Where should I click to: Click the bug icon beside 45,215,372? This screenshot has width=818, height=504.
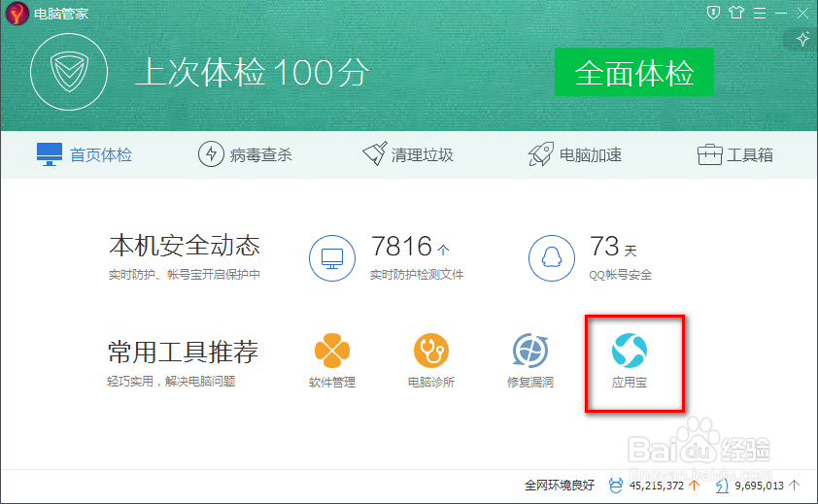[616, 486]
